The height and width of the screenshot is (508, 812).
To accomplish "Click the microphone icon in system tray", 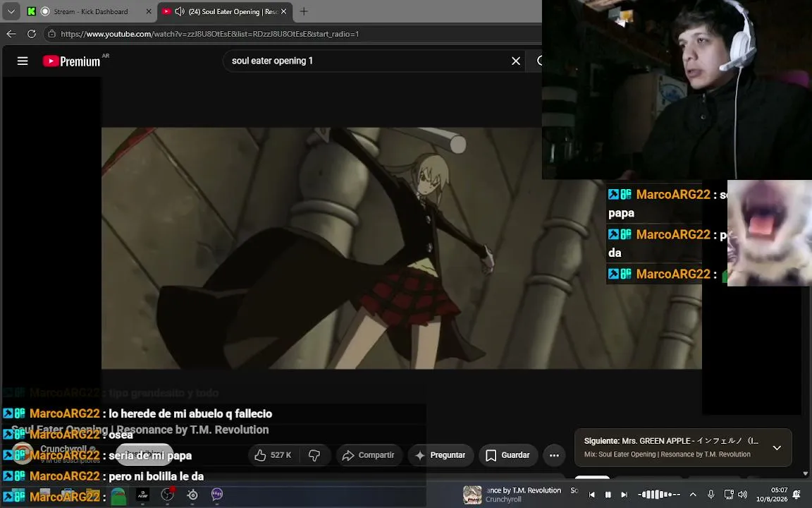I will coord(711,495).
